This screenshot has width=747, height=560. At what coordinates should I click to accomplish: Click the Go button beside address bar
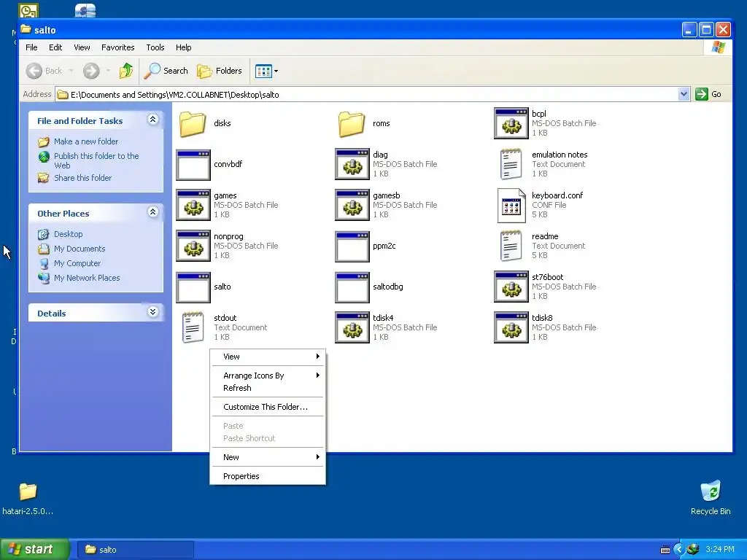coord(708,94)
